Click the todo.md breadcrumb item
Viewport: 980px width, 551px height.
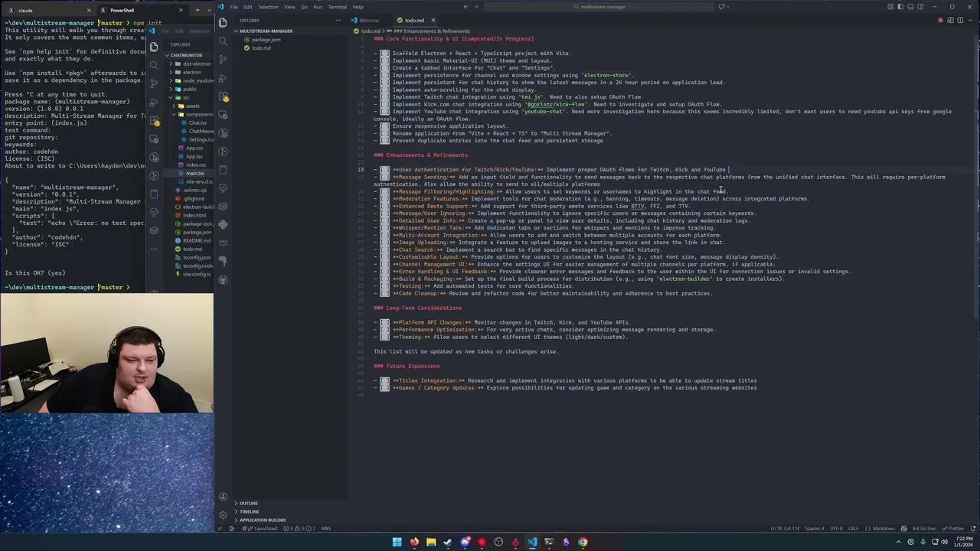[371, 31]
